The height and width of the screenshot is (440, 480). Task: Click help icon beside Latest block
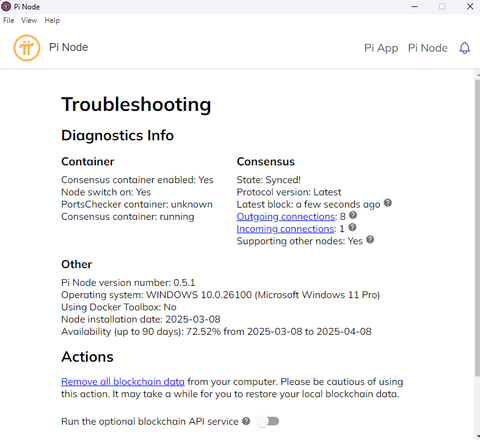(x=388, y=203)
